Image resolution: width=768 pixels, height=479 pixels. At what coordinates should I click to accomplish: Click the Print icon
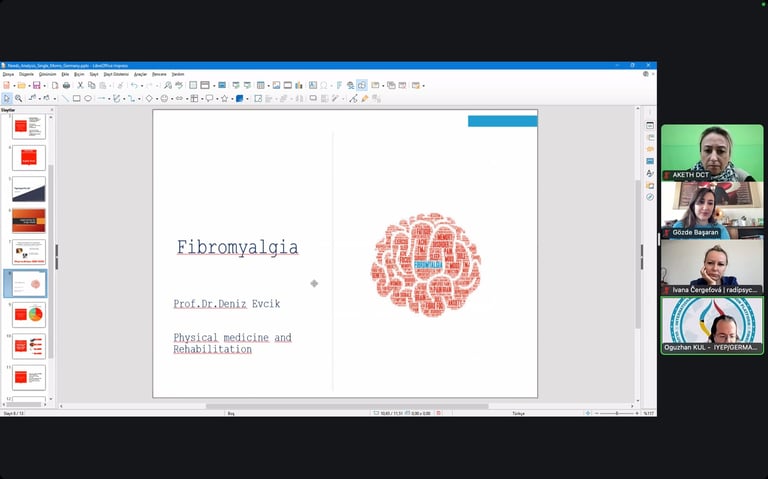(x=66, y=86)
